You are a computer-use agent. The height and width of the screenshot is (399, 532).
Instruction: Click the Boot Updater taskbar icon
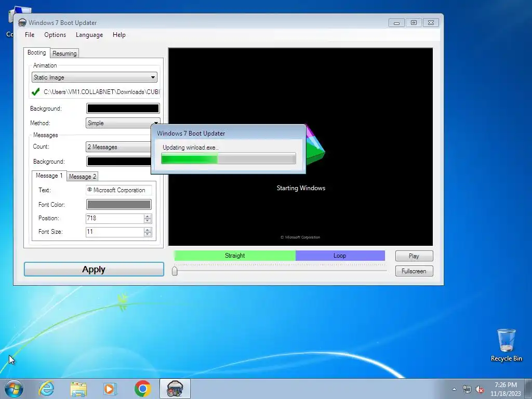[x=175, y=389]
